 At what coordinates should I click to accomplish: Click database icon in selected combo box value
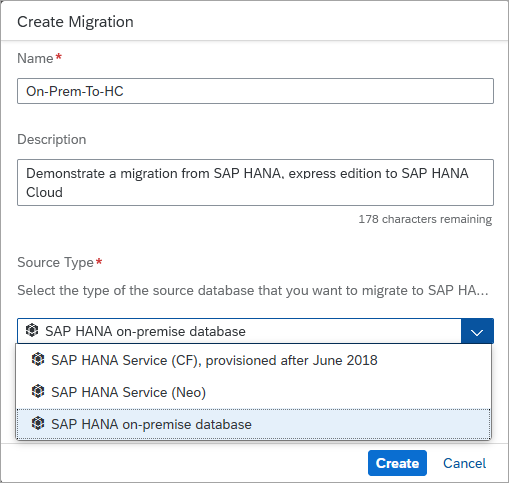point(32,330)
